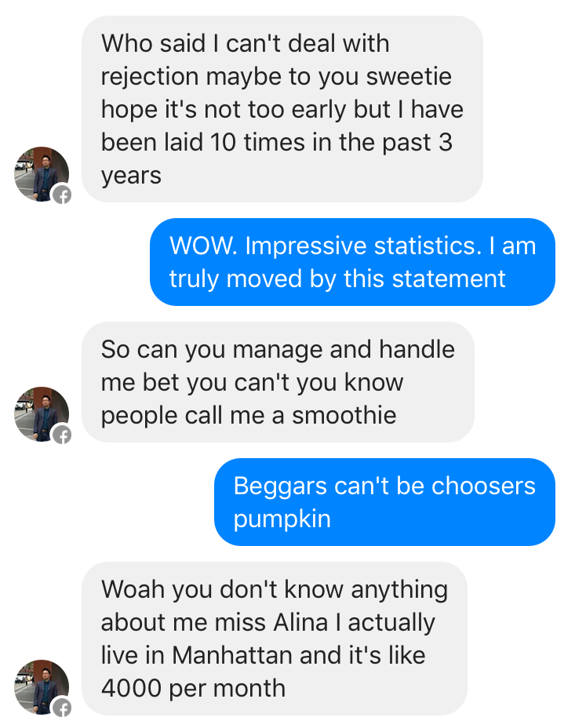Click the word 'years' in the first message
This screenshot has height=728, width=586.
pos(132,176)
